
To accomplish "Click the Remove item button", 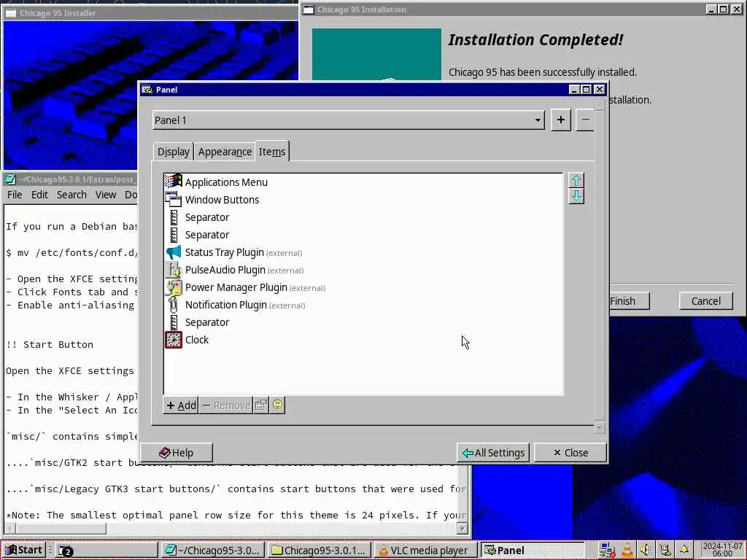I will click(x=226, y=405).
